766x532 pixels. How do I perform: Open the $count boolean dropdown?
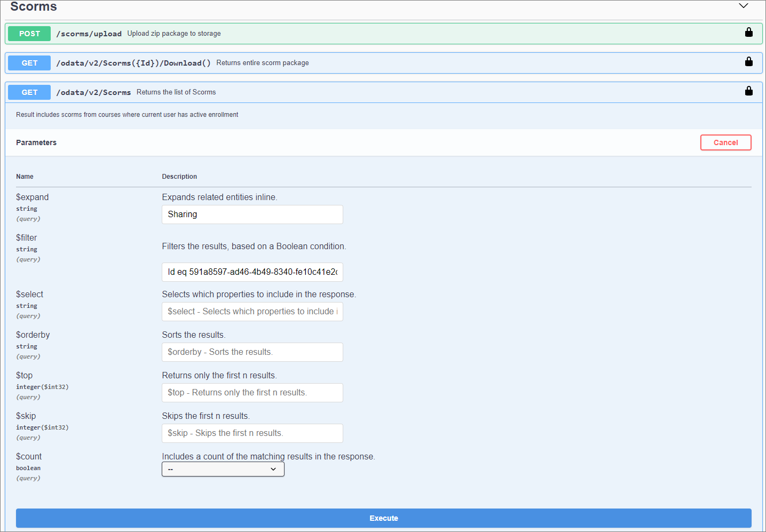pos(223,469)
